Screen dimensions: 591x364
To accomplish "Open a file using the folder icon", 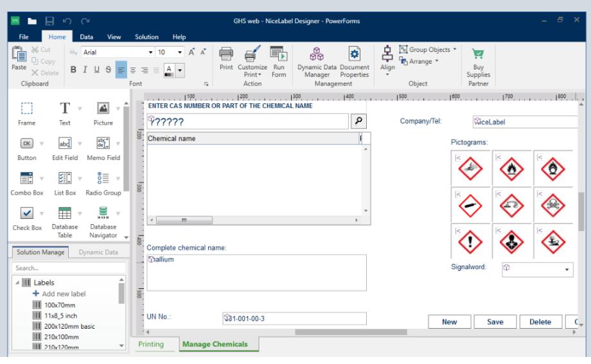I will [32, 21].
